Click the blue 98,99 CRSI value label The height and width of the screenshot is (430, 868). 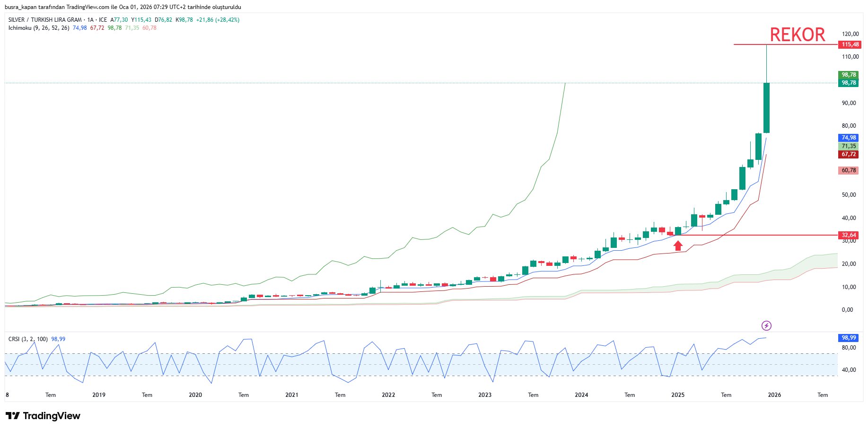849,338
